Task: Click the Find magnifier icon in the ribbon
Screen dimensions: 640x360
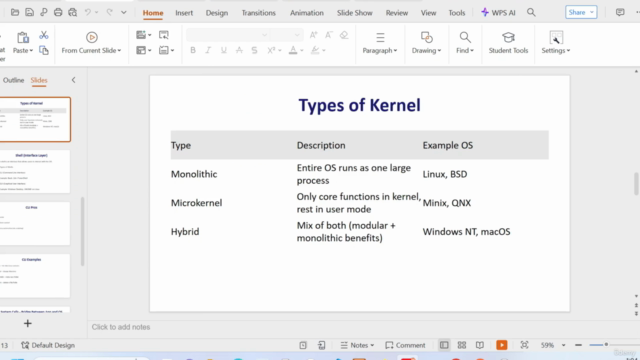Action: click(465, 38)
